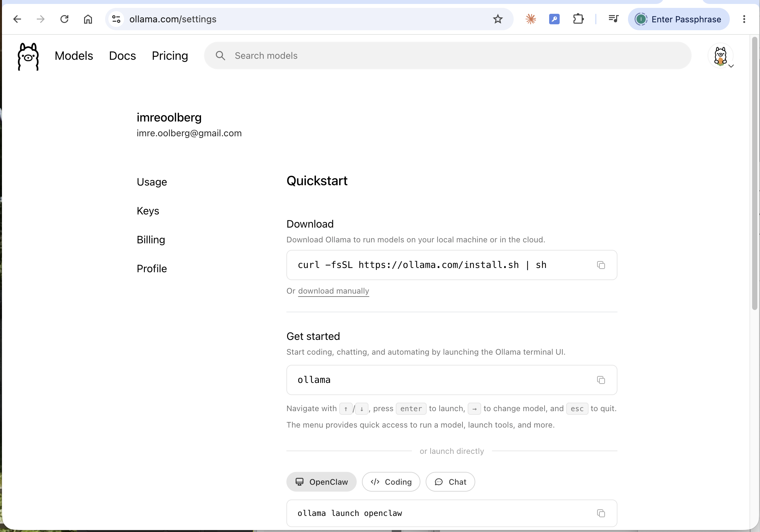
Task: Click the orange Claude extension icon
Action: [531, 19]
